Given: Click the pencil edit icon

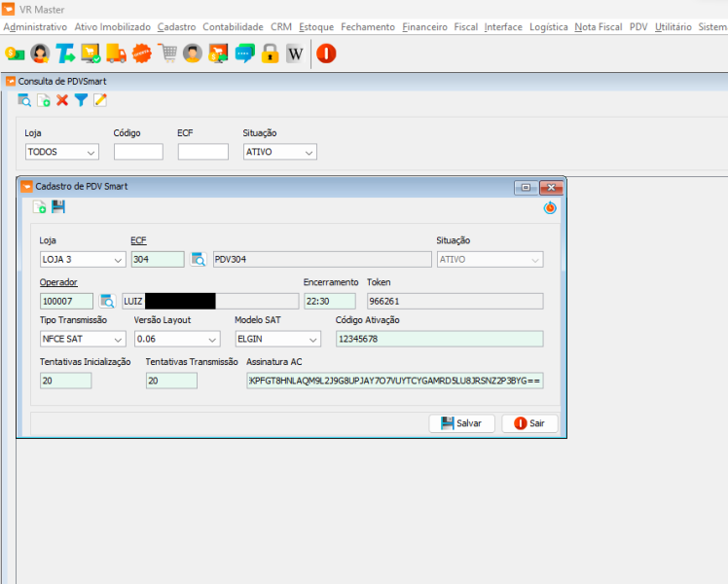Looking at the screenshot, I should (x=100, y=100).
